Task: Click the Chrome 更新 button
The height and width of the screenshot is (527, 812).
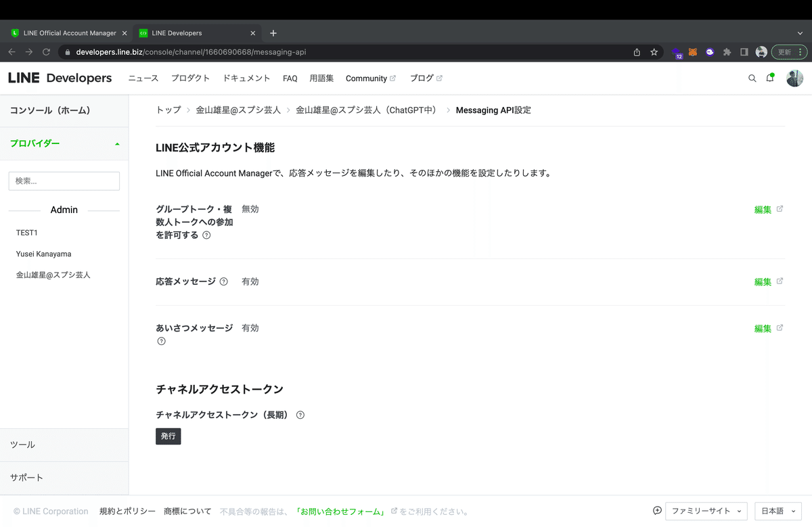Action: (x=790, y=52)
